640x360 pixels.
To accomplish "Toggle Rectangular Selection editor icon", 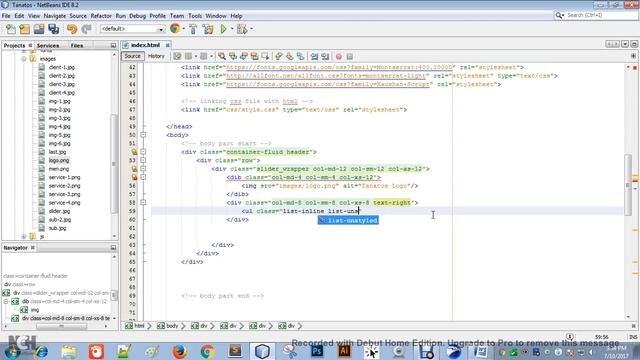I will click(265, 56).
